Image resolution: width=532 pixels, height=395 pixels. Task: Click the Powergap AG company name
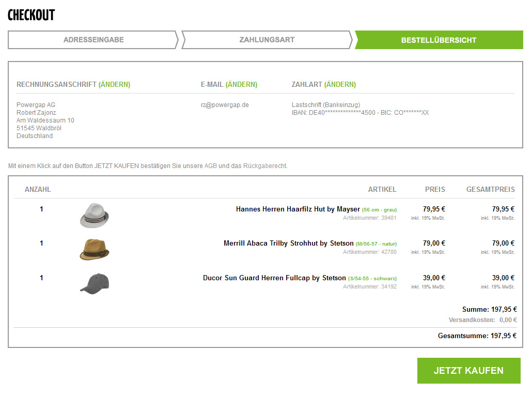pos(36,105)
